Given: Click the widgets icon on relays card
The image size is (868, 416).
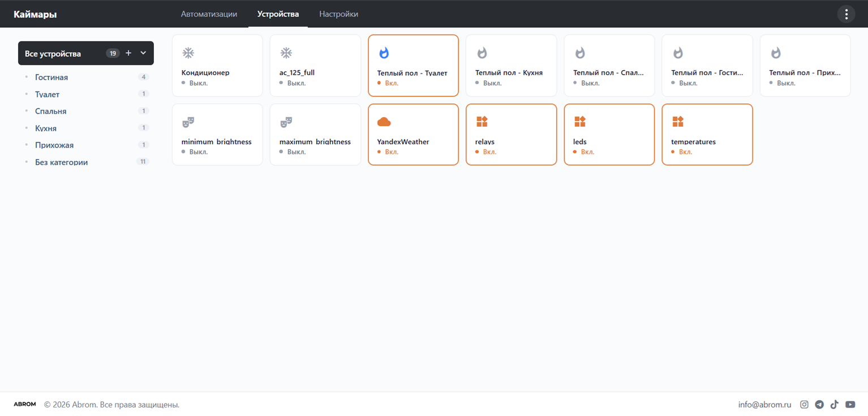Looking at the screenshot, I should pyautogui.click(x=482, y=122).
